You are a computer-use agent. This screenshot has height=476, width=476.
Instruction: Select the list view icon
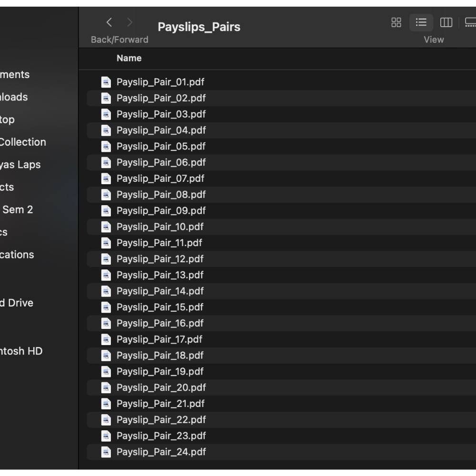[421, 22]
